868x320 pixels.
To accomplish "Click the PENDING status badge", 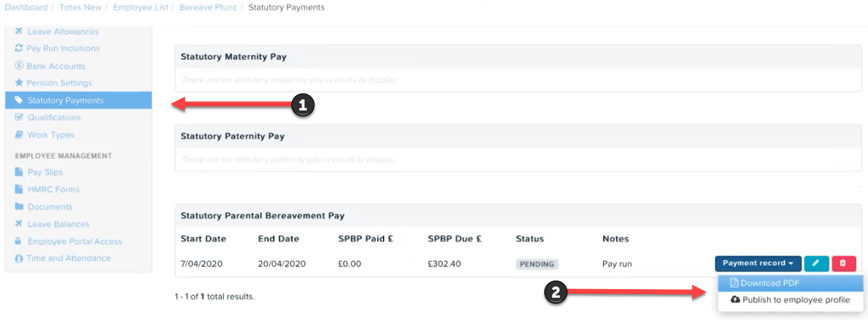I will (537, 264).
